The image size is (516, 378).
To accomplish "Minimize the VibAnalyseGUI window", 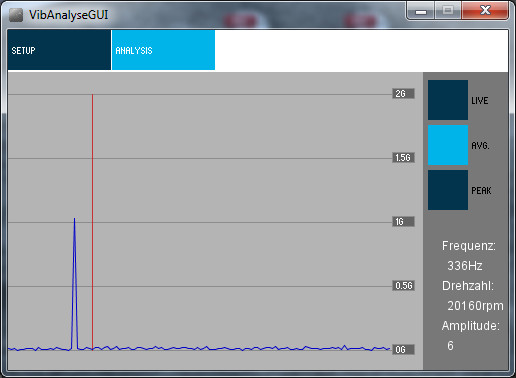I will (x=421, y=11).
